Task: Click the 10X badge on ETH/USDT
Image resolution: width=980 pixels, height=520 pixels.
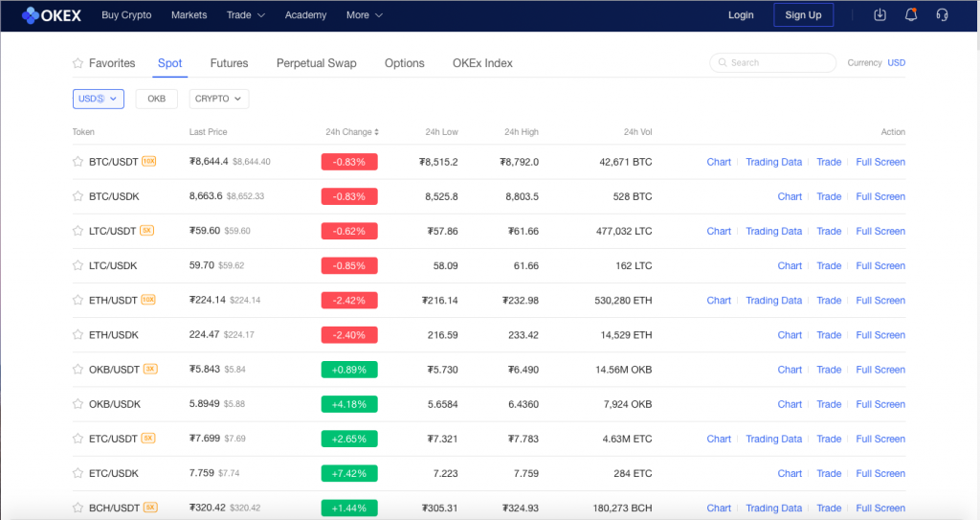Action: click(148, 300)
